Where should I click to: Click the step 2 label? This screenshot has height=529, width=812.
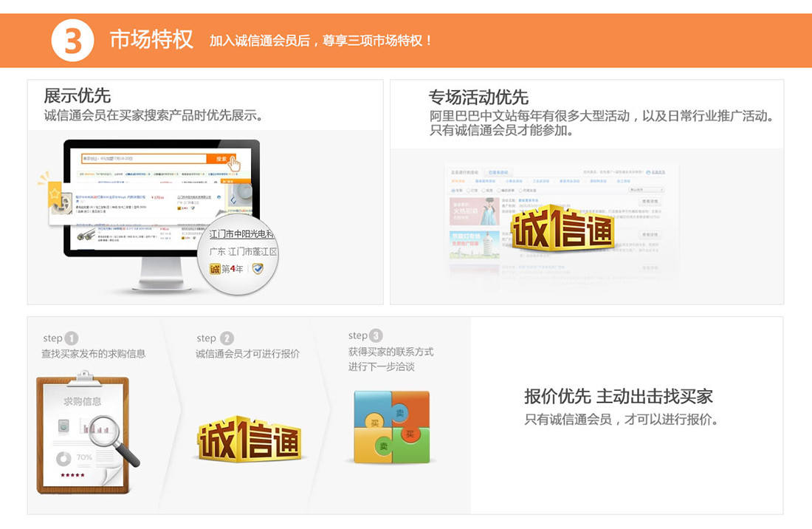pos(215,338)
